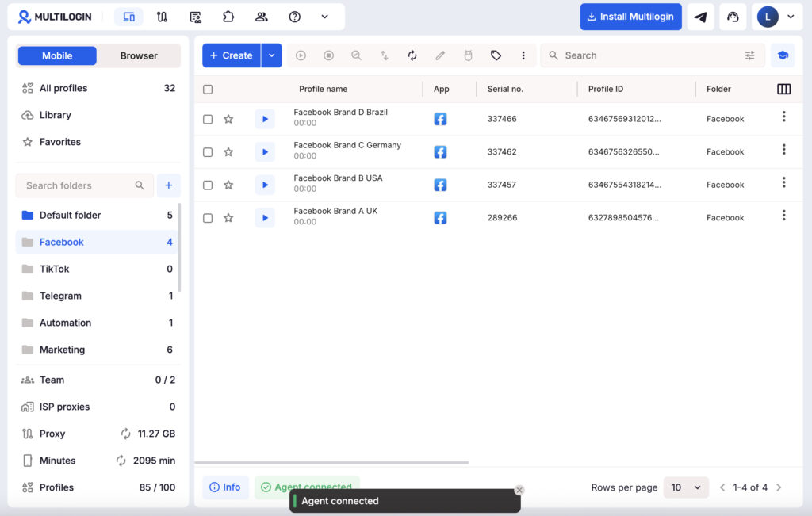Launch the Facebook Brand C Germany profile
Image resolution: width=812 pixels, height=516 pixels.
tap(265, 152)
